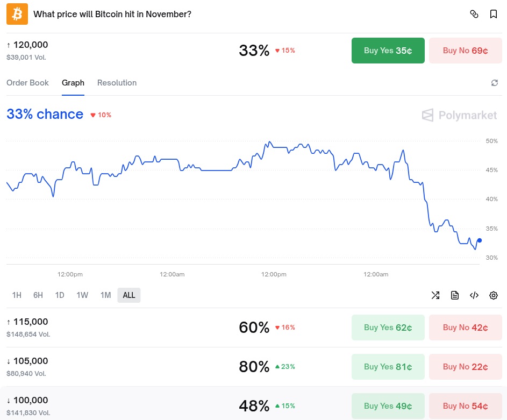
Task: Open the embed code view
Action: (x=474, y=295)
